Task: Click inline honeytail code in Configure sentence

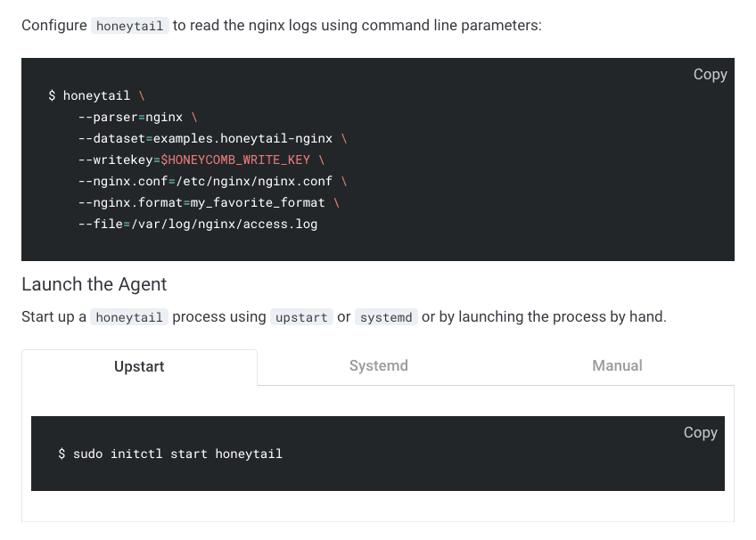Action: coord(129,26)
